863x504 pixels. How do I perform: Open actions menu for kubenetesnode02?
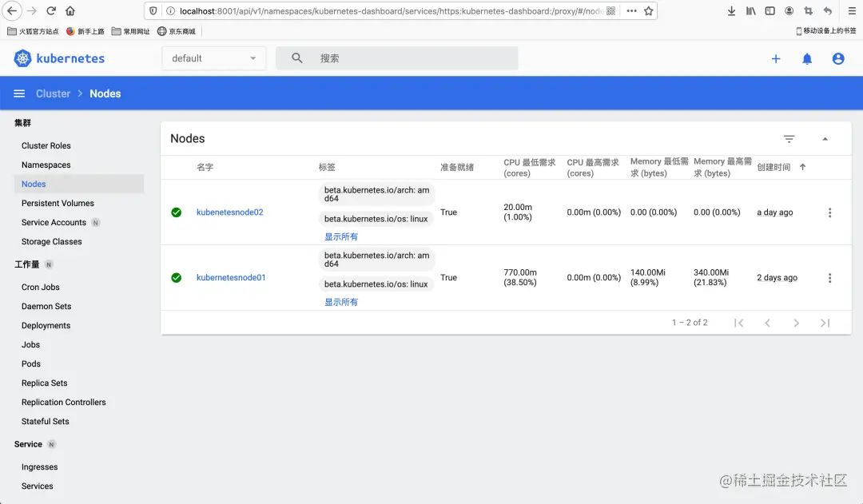click(829, 212)
